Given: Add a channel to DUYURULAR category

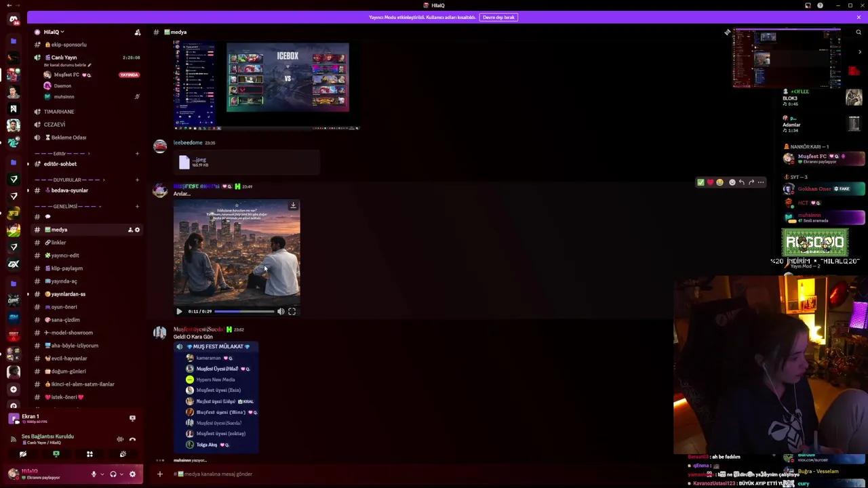Looking at the screenshot, I should [x=137, y=180].
